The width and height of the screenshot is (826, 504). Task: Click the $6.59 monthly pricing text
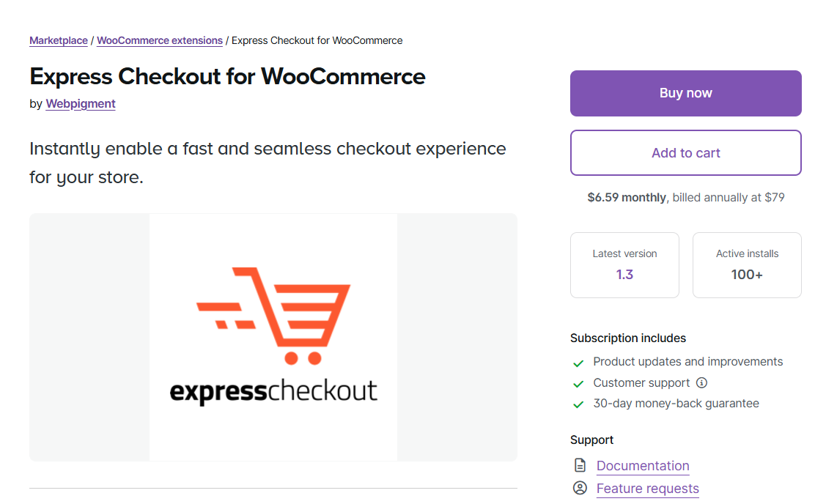[x=627, y=197]
